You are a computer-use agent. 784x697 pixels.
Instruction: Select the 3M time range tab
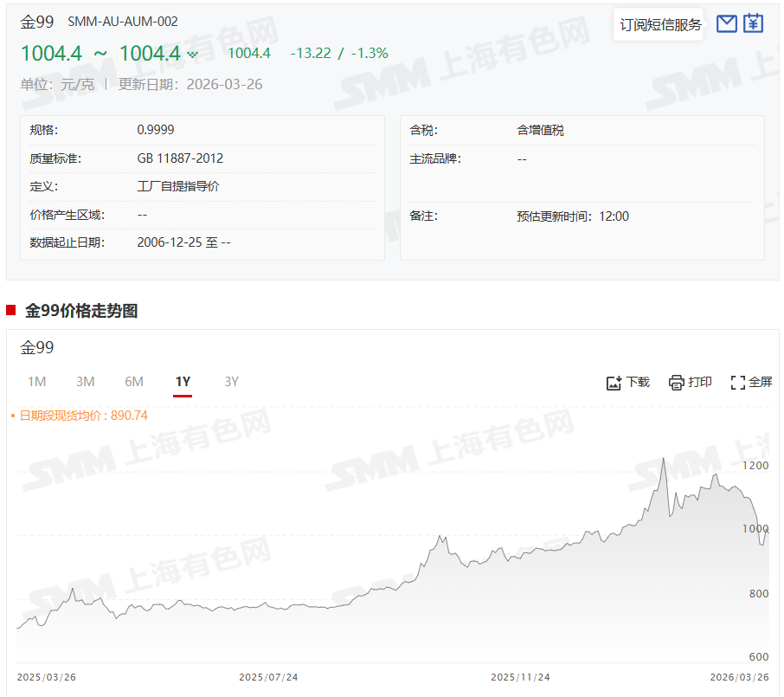click(x=85, y=382)
